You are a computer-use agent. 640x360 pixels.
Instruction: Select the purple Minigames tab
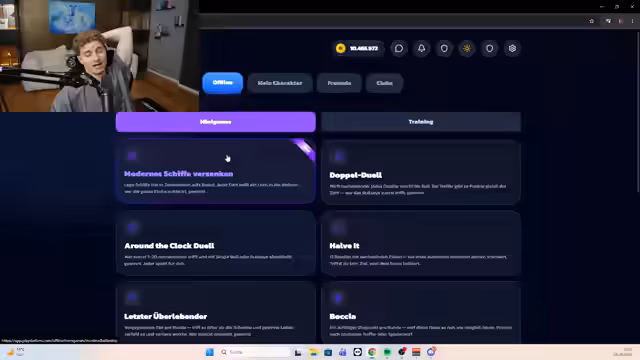click(216, 122)
